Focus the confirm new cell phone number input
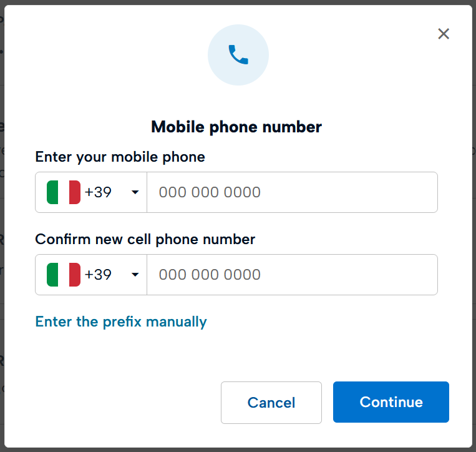This screenshot has height=452, width=476. pos(292,275)
